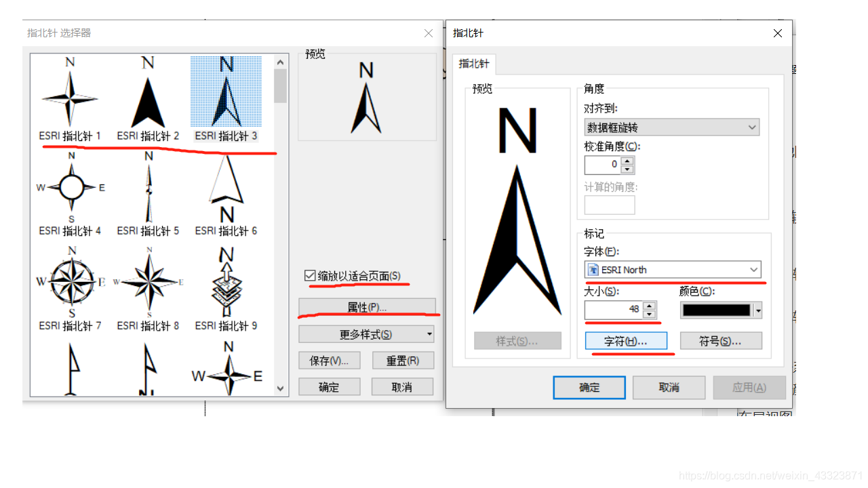Open the 字符(H)... character button

626,341
